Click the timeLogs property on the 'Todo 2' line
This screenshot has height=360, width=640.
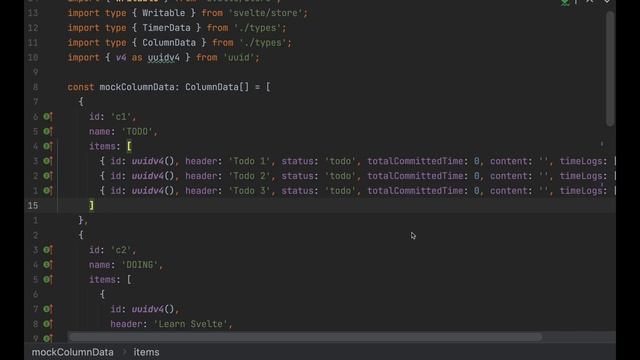tap(581, 176)
